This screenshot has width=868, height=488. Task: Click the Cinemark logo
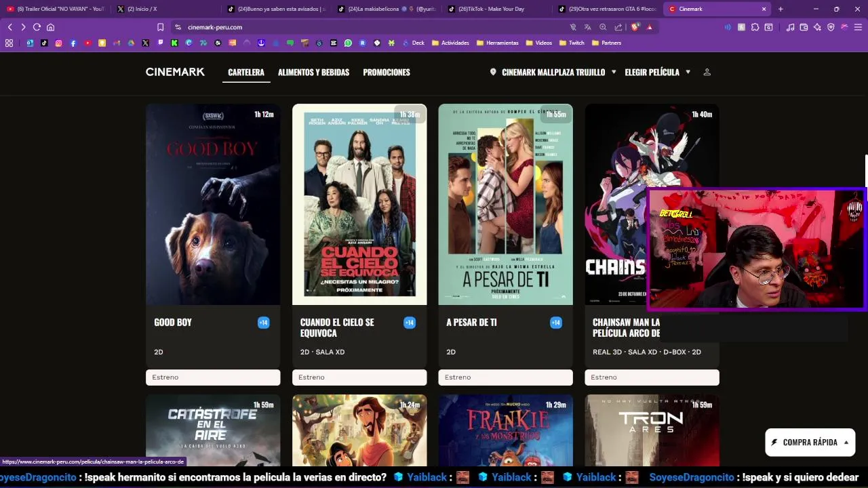click(175, 72)
